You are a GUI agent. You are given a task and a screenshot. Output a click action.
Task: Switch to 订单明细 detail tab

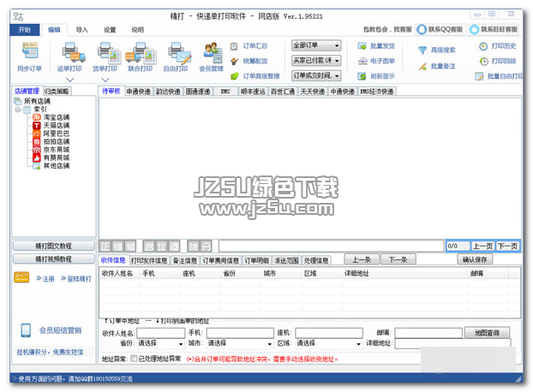click(256, 260)
